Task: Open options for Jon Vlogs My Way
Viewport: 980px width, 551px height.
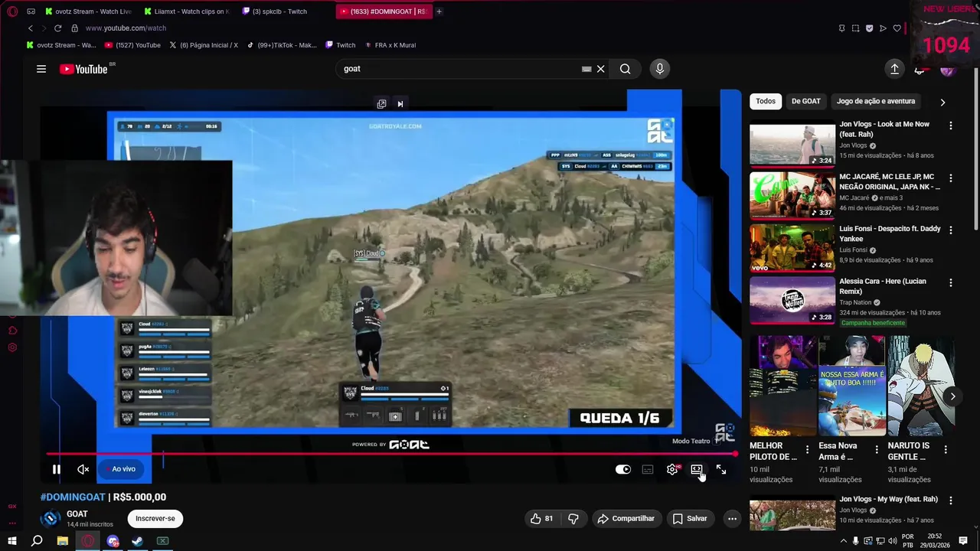Action: click(951, 500)
